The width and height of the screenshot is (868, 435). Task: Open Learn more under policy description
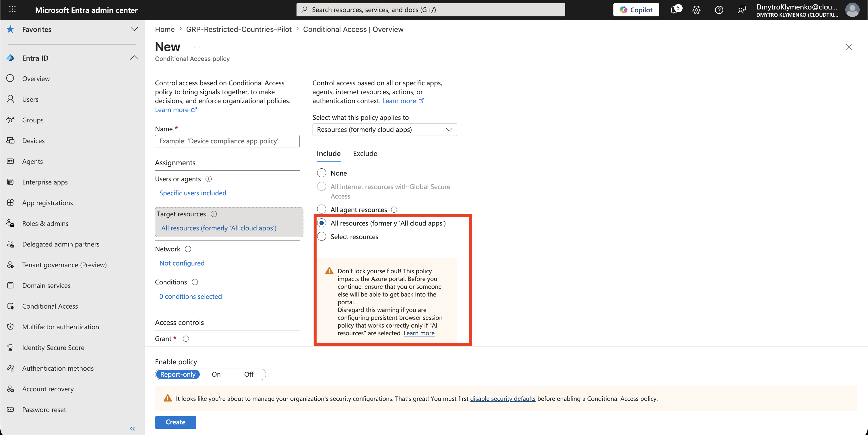pyautogui.click(x=176, y=109)
